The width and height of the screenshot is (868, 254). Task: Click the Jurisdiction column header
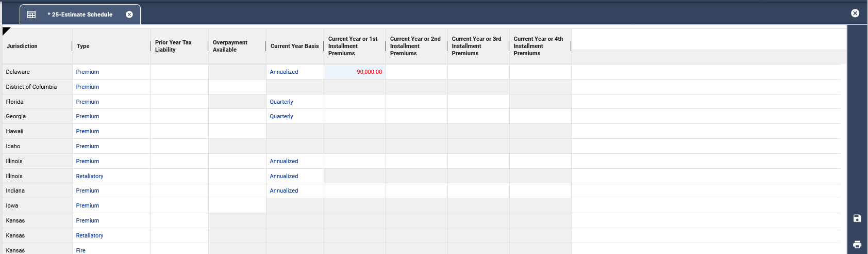[37, 46]
